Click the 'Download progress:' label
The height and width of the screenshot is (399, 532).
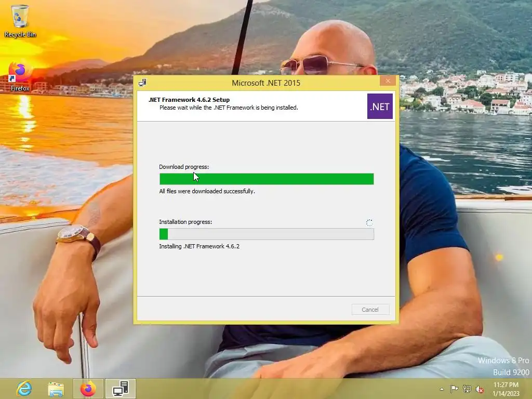(x=184, y=167)
